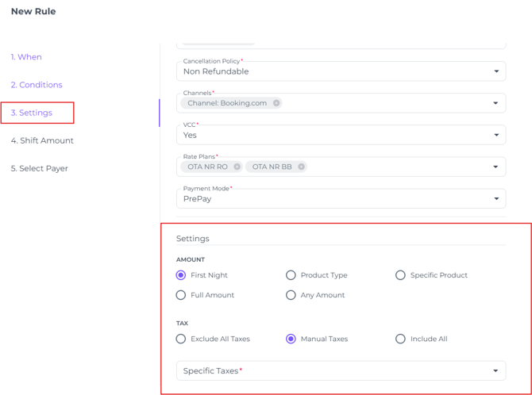
Task: Choose Any Amount option
Action: [x=291, y=295]
